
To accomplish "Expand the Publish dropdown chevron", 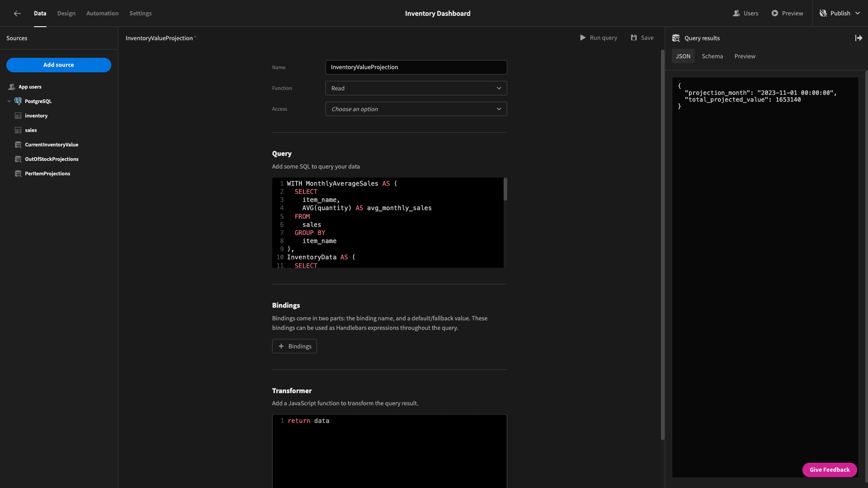I will 858,14.
